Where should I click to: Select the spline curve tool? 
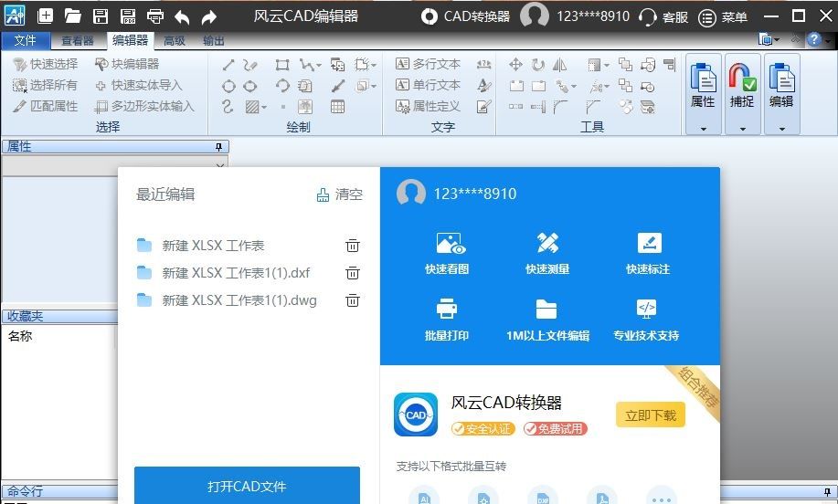(228, 107)
